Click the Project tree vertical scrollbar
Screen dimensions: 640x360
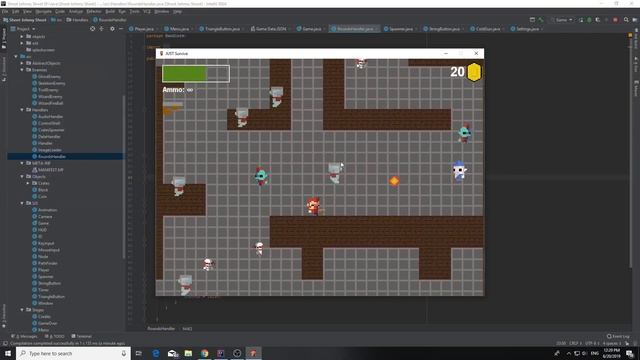coord(124,176)
